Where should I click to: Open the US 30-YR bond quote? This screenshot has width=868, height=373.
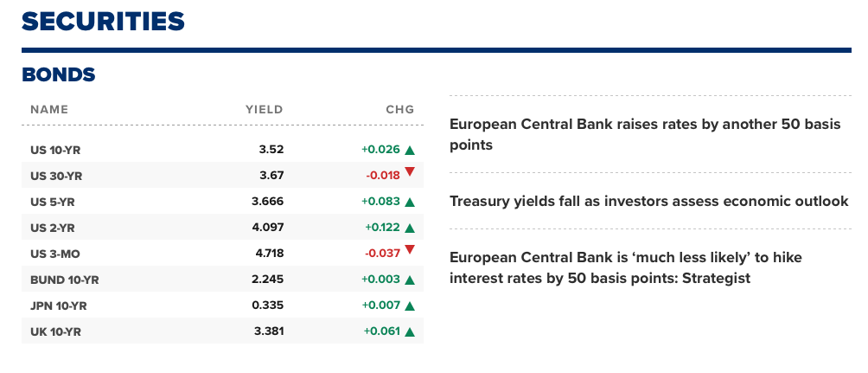pos(56,176)
